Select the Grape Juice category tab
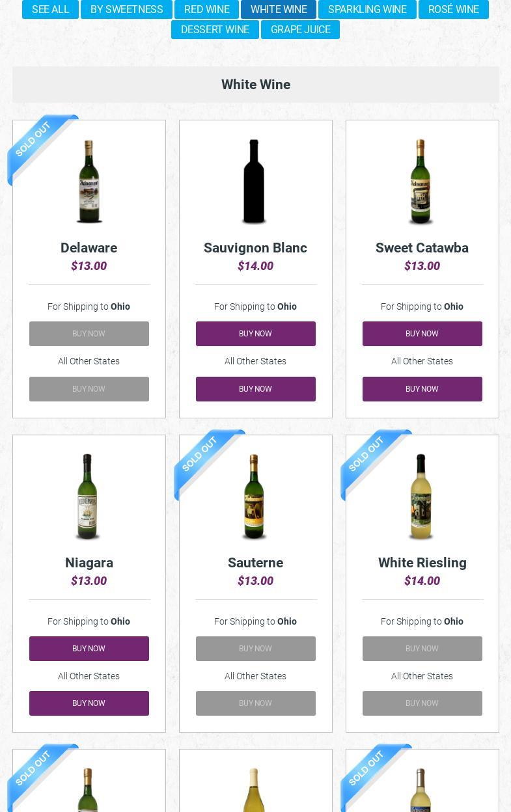 click(x=300, y=30)
